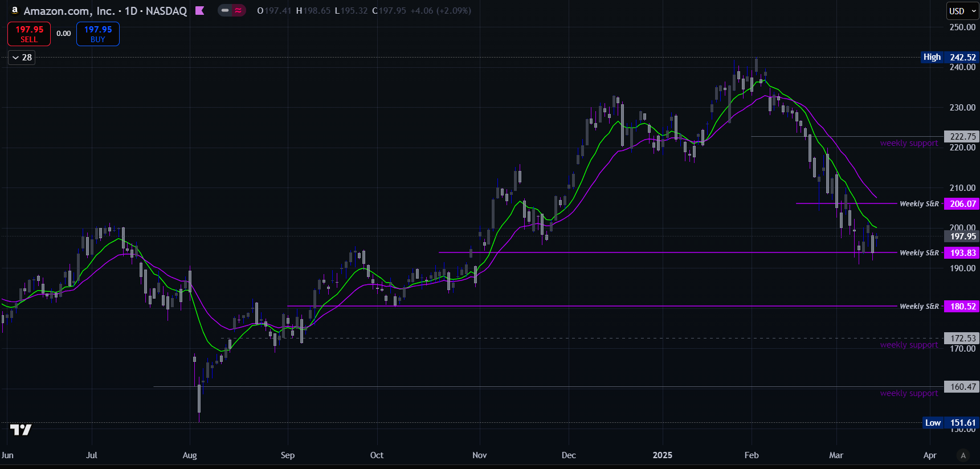
Task: Select the Weekly S&R label at 180.52
Action: pyautogui.click(x=919, y=306)
